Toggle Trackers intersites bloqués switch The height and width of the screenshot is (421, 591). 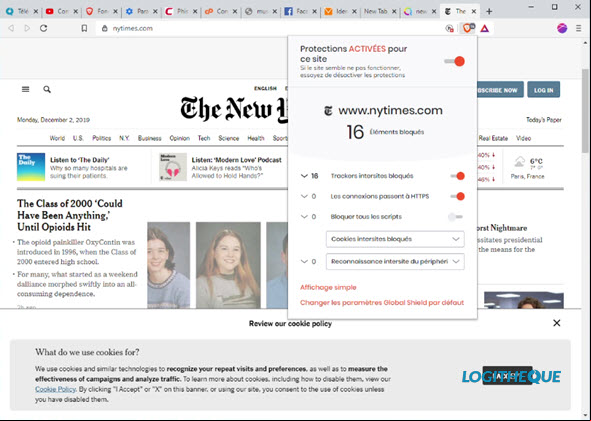point(457,176)
